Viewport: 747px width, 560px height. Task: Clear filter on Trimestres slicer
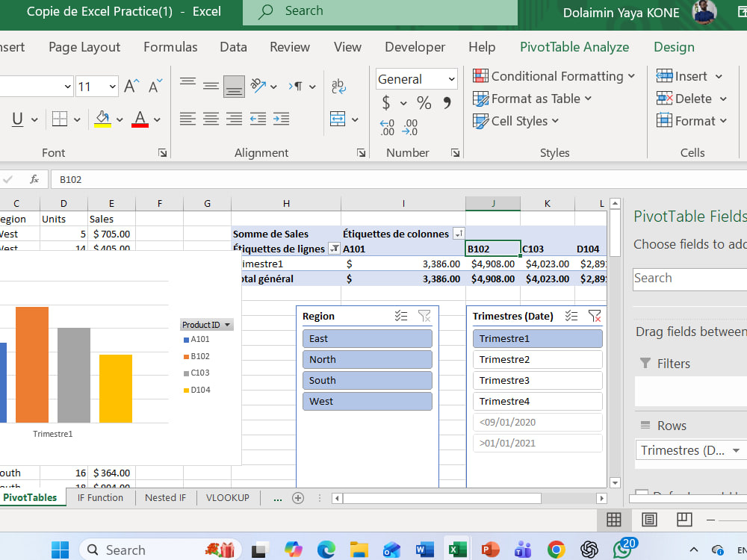(x=594, y=316)
